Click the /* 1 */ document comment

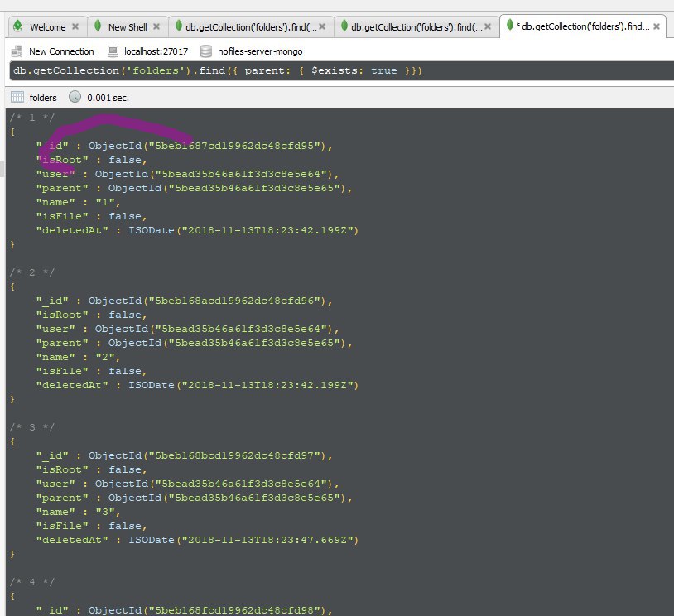click(x=32, y=118)
